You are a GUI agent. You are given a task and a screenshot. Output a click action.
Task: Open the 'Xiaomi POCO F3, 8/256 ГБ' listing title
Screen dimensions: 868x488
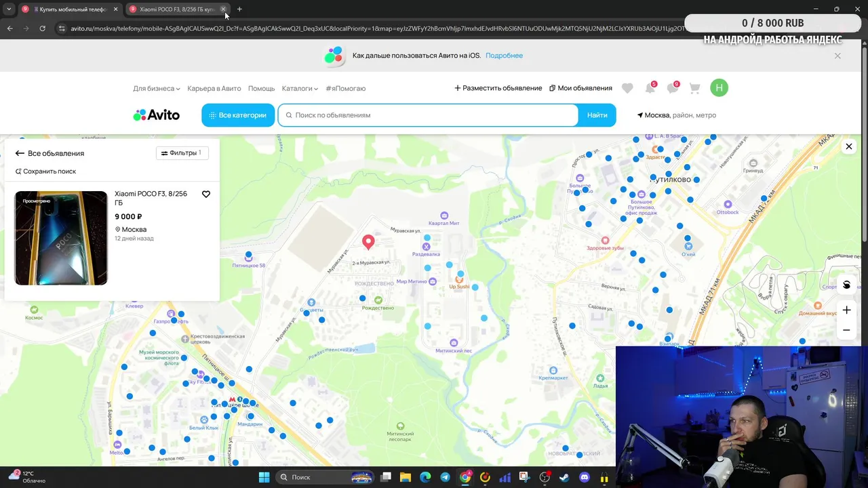coord(151,198)
